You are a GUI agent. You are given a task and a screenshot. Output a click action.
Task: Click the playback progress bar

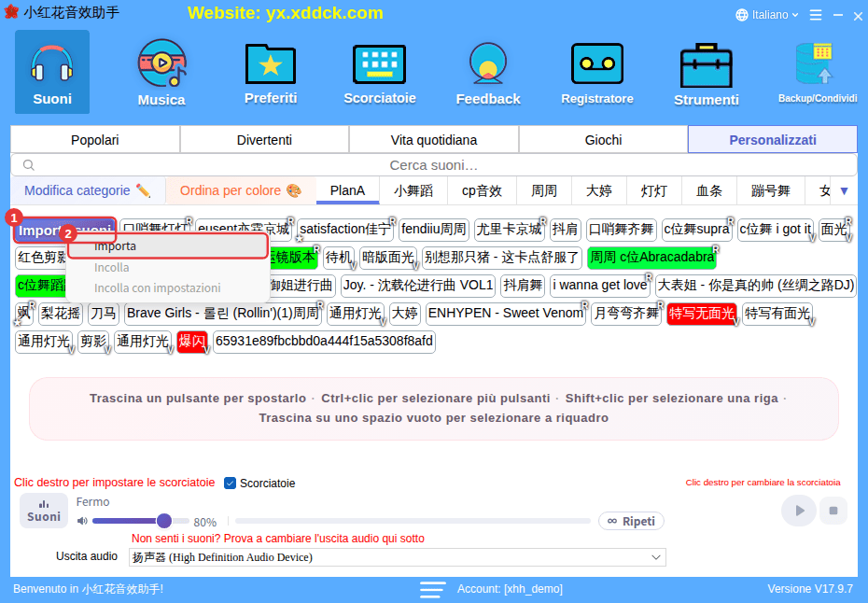tap(413, 521)
